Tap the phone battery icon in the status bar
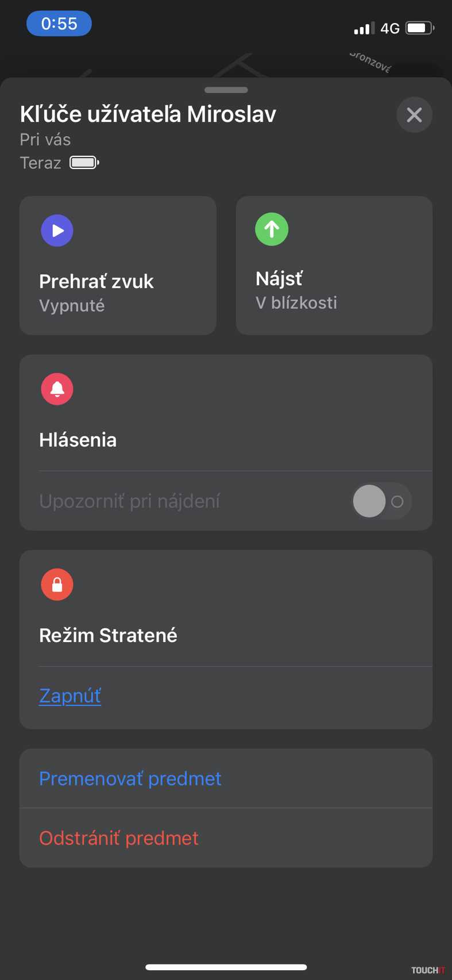Image resolution: width=452 pixels, height=980 pixels. point(419,28)
